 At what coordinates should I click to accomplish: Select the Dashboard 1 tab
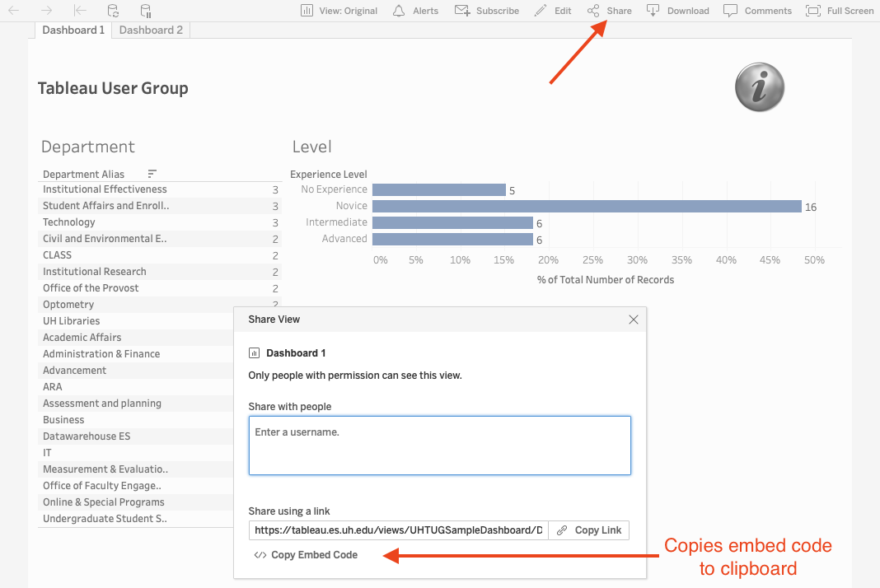point(73,30)
